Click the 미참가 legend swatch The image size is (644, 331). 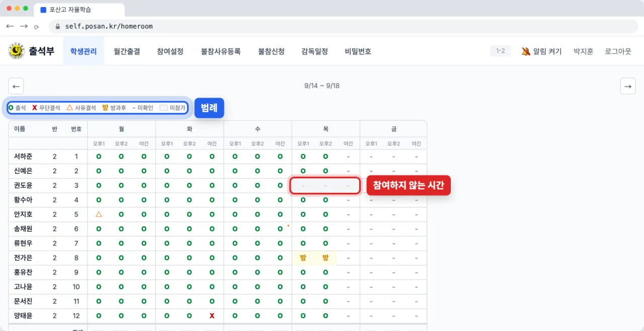coord(164,108)
